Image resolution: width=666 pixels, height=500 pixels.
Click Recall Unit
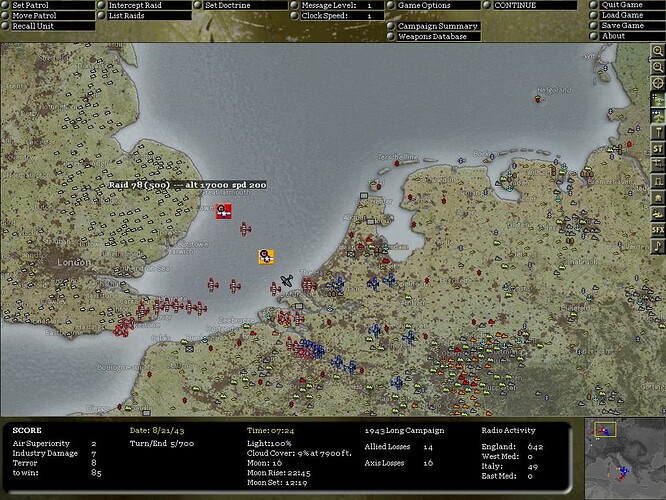pyautogui.click(x=48, y=26)
